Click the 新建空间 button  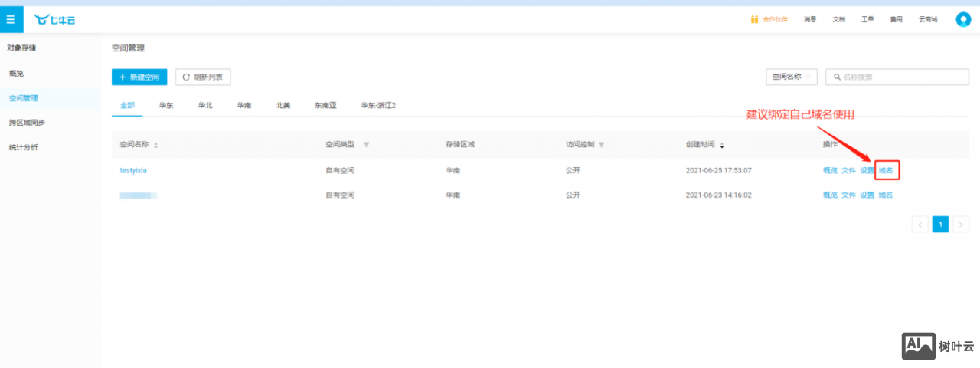click(139, 77)
